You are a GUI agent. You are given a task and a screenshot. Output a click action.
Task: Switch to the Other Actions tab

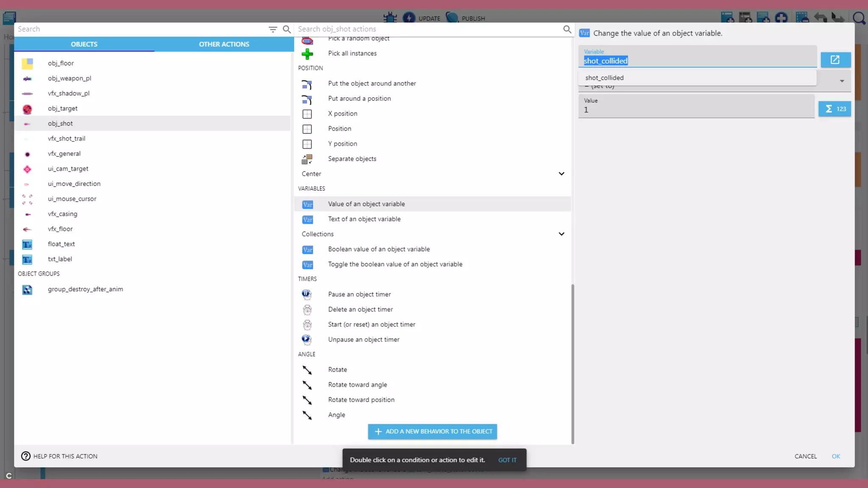pyautogui.click(x=224, y=44)
